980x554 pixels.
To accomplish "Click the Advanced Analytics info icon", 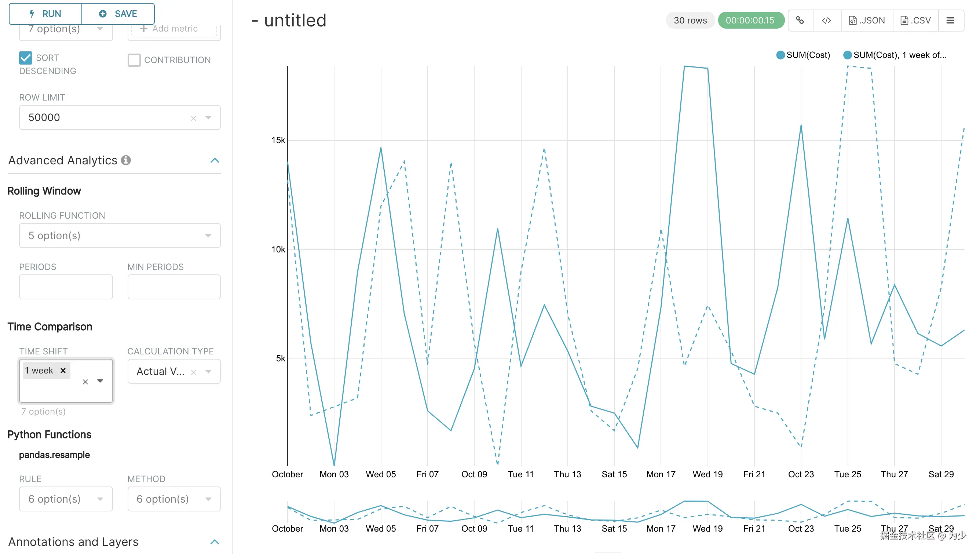I will [126, 160].
